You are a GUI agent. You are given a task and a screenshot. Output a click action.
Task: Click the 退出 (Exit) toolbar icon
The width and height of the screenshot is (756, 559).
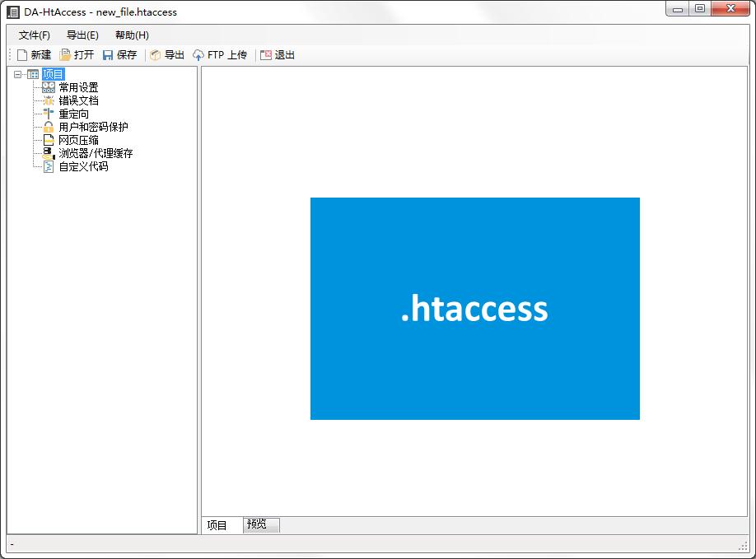[265, 54]
